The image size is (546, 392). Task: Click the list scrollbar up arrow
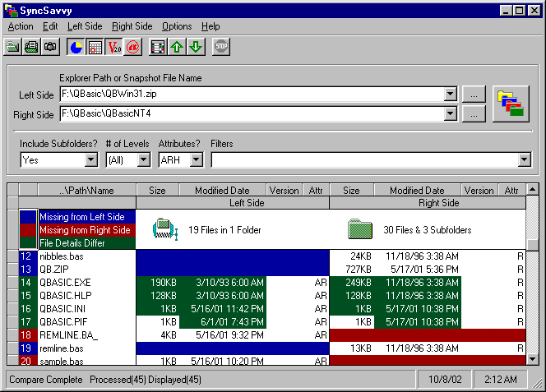[x=532, y=190]
